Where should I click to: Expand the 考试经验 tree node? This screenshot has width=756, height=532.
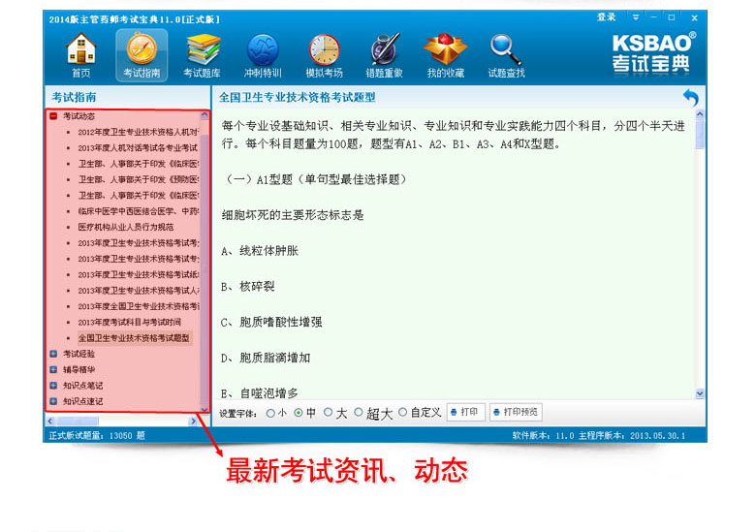[54, 354]
